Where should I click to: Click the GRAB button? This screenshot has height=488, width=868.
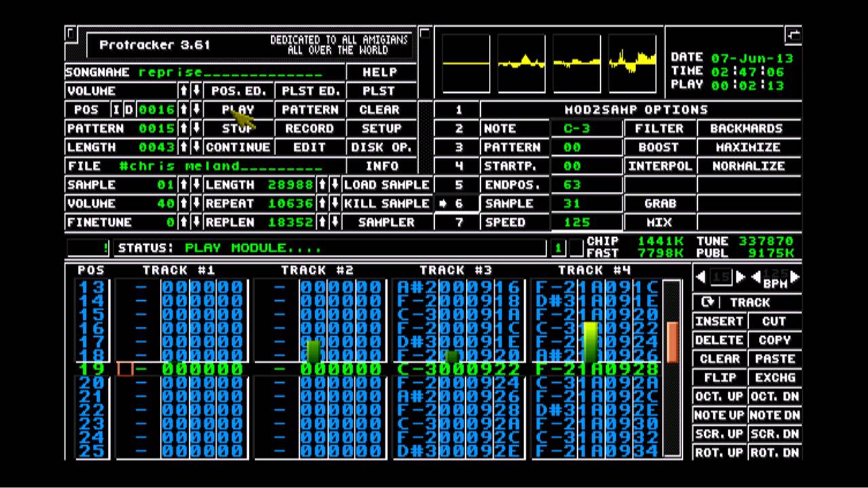659,203
